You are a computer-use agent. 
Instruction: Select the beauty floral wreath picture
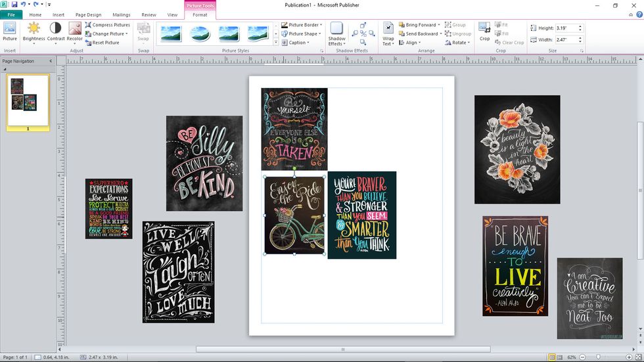[x=517, y=149]
